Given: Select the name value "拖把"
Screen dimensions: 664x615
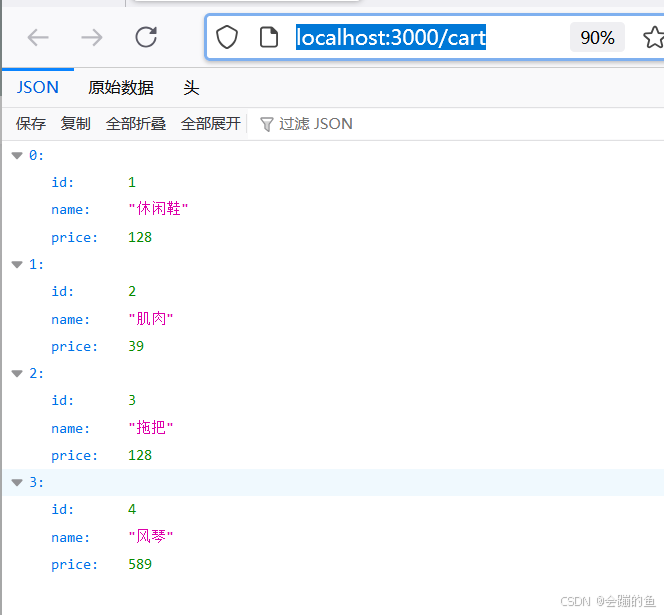Looking at the screenshot, I should click(x=151, y=427).
